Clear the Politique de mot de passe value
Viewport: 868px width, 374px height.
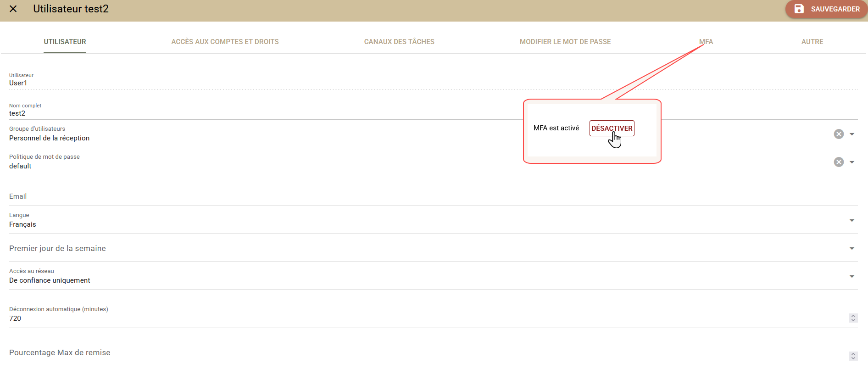(x=839, y=162)
